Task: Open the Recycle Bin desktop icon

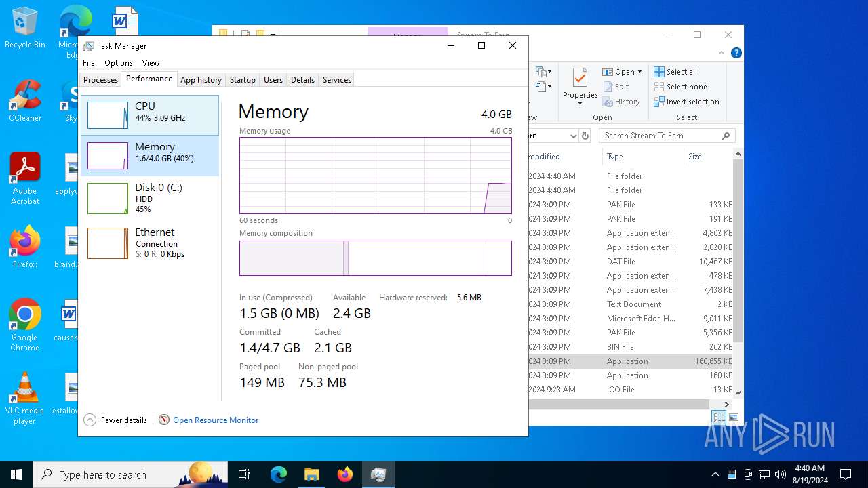Action: point(25,28)
